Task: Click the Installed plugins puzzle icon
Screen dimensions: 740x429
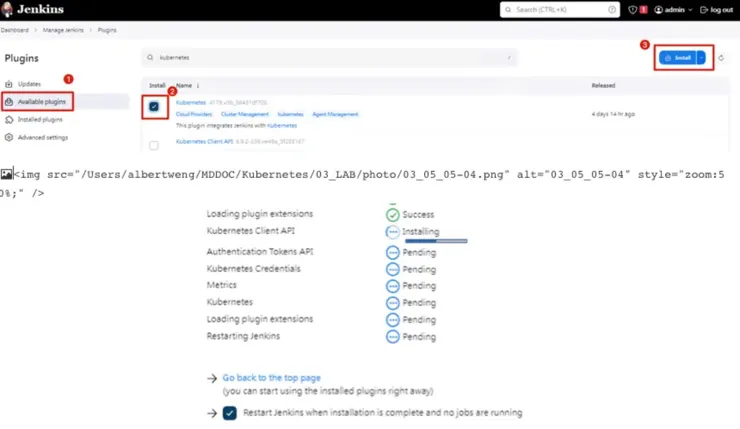Action: click(8, 120)
